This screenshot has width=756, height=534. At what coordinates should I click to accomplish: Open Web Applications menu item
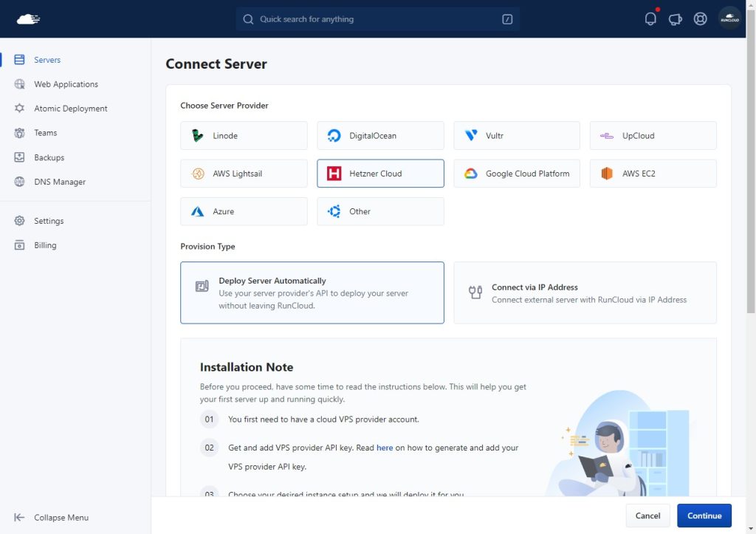pos(66,84)
